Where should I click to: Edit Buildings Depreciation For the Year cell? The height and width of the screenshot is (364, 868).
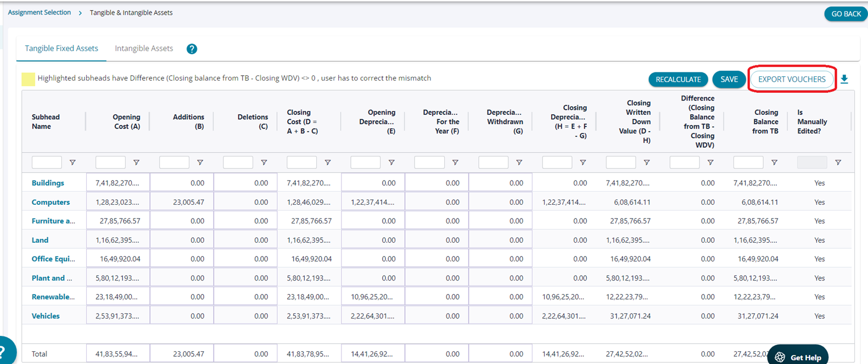click(x=436, y=183)
